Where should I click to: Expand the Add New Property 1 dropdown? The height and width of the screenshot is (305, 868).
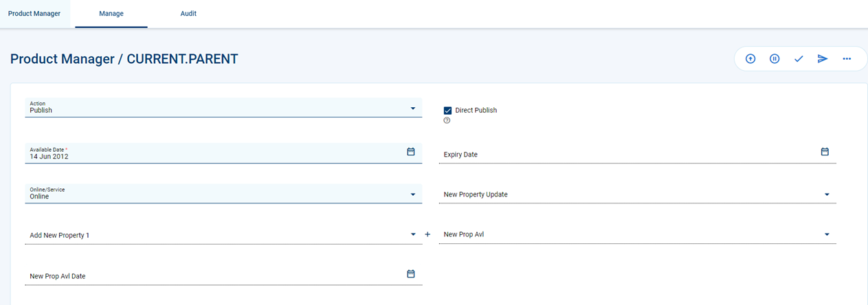click(x=224, y=234)
